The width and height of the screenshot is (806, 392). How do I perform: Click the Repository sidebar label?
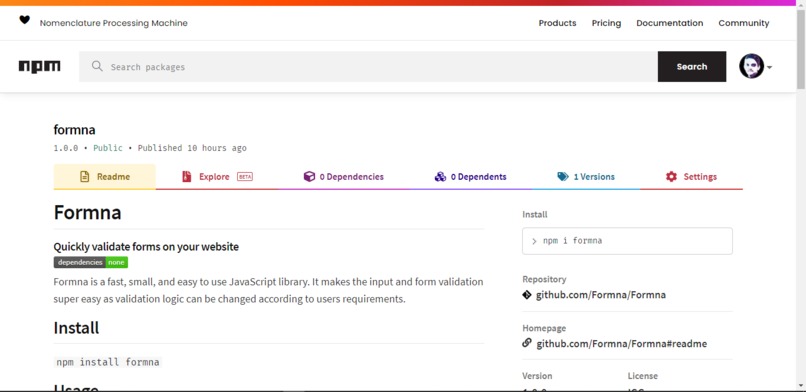click(544, 279)
